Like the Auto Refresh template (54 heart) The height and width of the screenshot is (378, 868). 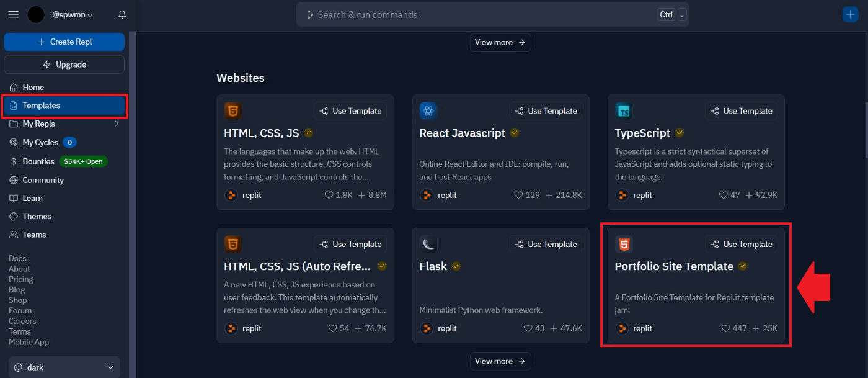332,328
